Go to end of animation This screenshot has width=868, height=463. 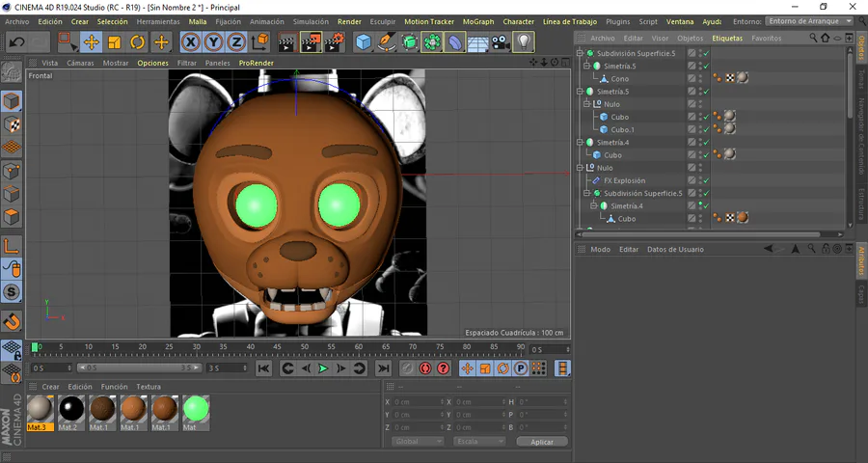[383, 368]
